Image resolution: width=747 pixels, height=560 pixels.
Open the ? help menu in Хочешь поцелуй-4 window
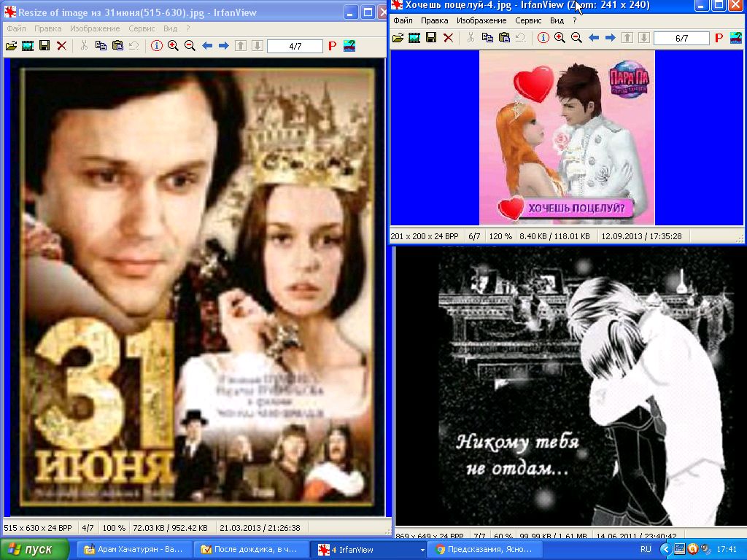pos(575,20)
